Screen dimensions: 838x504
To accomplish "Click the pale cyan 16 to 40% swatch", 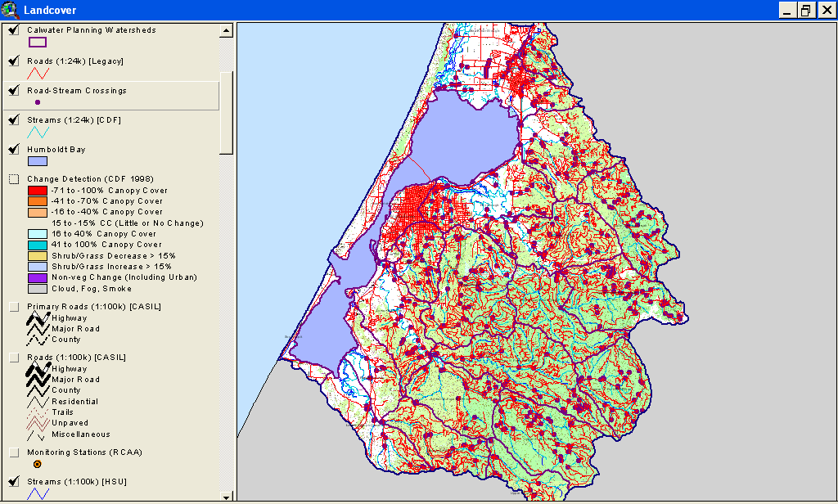I will click(x=38, y=234).
